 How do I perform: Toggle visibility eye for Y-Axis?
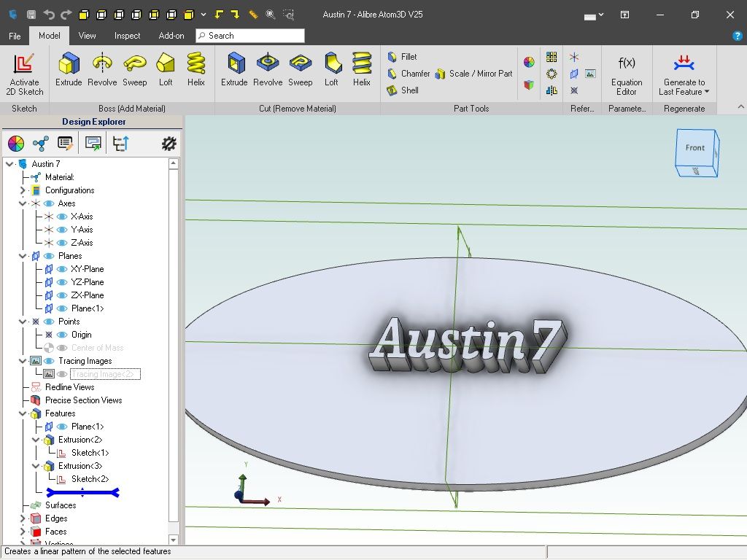[62, 230]
